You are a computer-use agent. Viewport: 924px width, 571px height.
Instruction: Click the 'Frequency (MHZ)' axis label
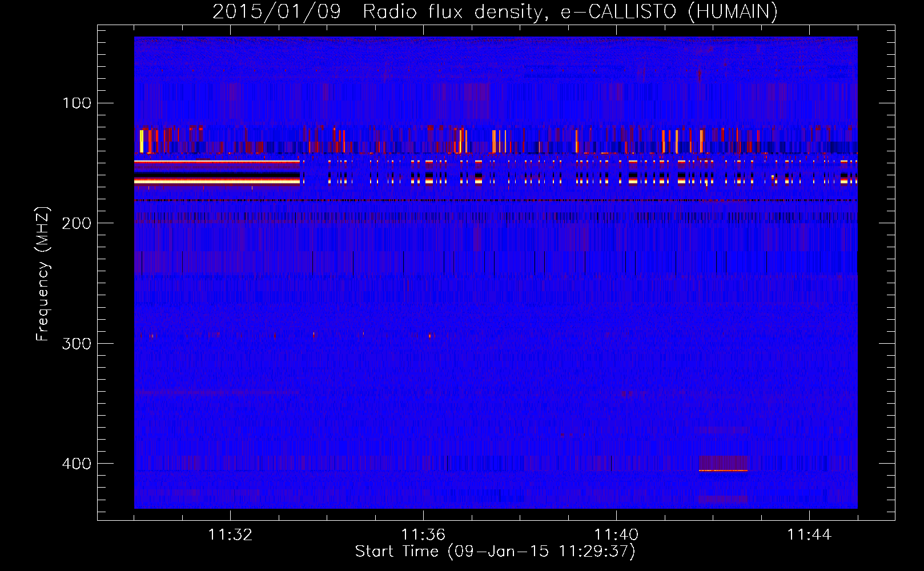[x=43, y=274]
